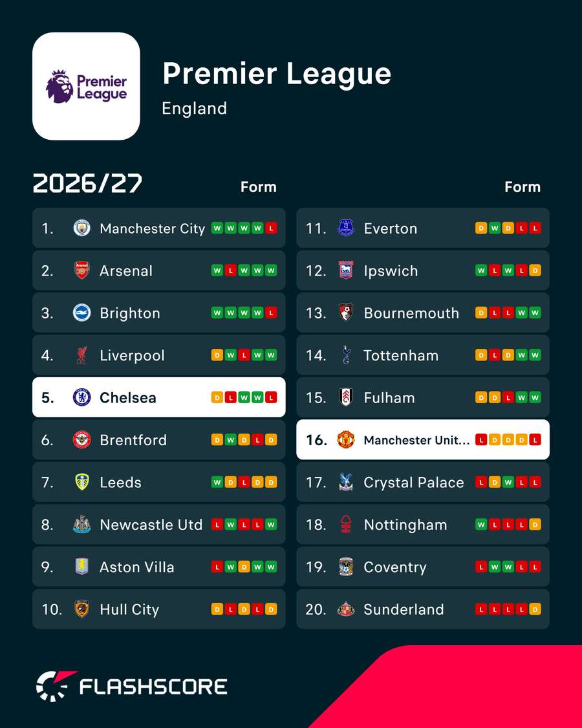Click Sunderland's orange D form badge
The height and width of the screenshot is (728, 582).
tap(535, 609)
